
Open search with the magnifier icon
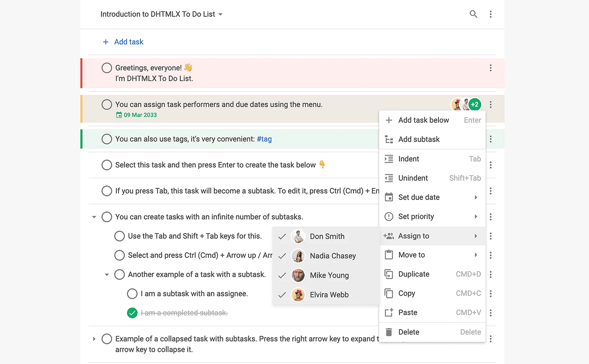tap(473, 14)
